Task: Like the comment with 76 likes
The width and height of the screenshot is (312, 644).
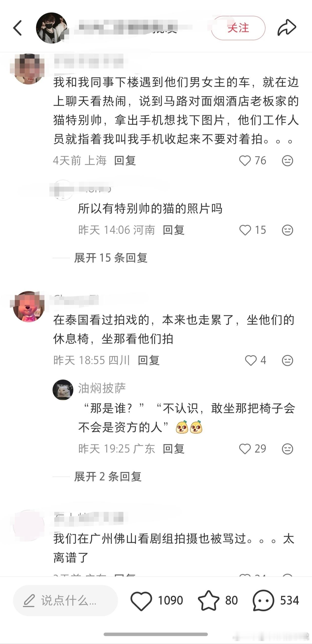Action: (245, 160)
